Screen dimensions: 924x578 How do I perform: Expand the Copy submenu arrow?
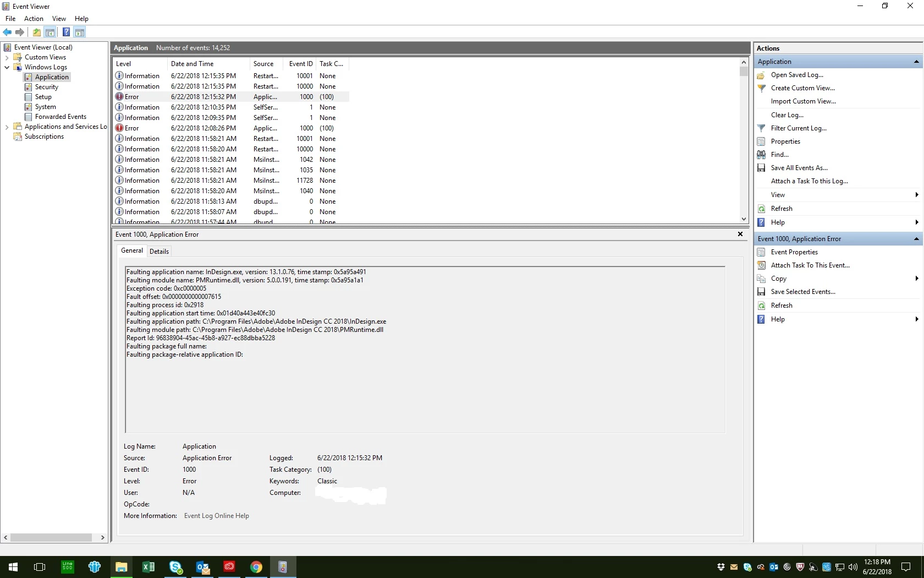[916, 279]
